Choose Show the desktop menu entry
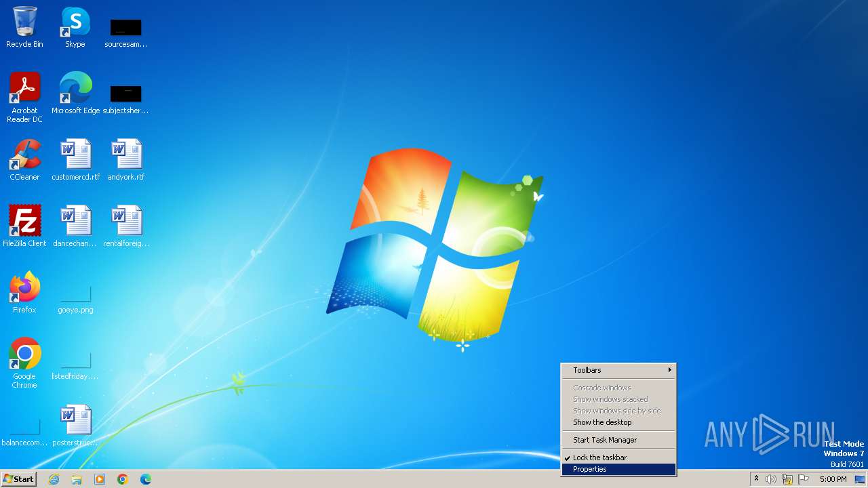 (618, 422)
